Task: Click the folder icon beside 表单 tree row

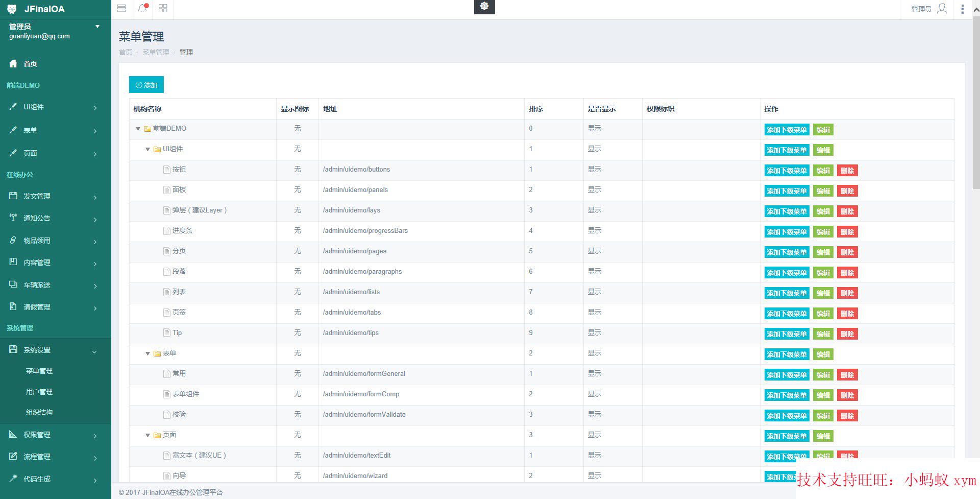Action: (157, 353)
